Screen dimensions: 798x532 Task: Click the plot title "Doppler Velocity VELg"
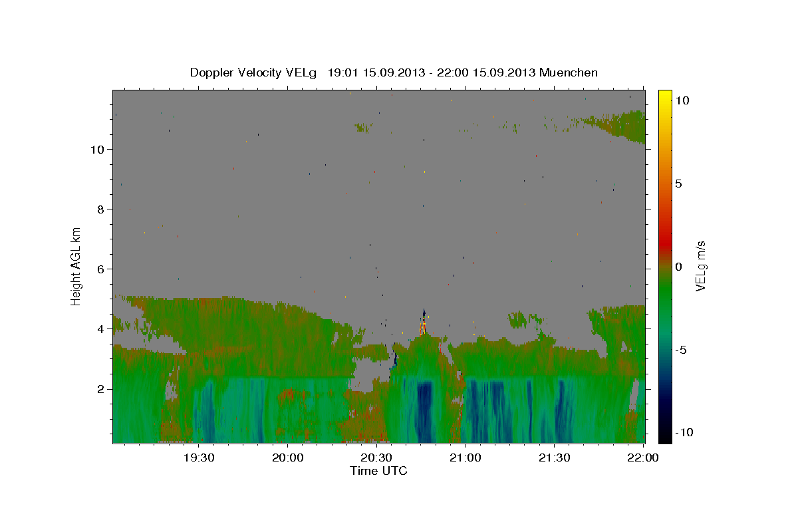[253, 72]
